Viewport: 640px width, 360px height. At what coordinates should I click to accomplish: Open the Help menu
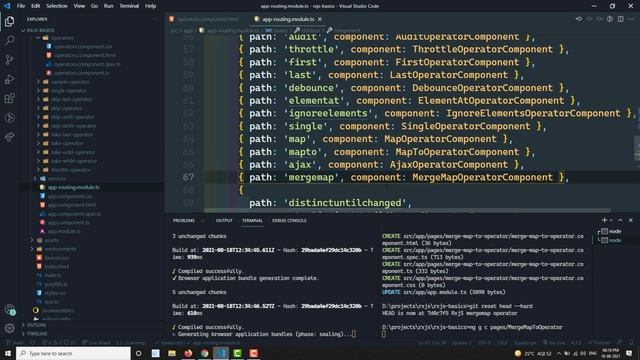[151, 6]
